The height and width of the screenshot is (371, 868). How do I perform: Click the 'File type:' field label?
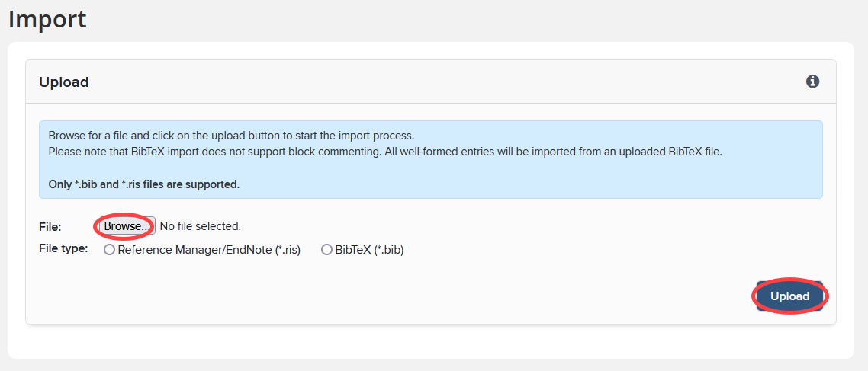coord(63,248)
